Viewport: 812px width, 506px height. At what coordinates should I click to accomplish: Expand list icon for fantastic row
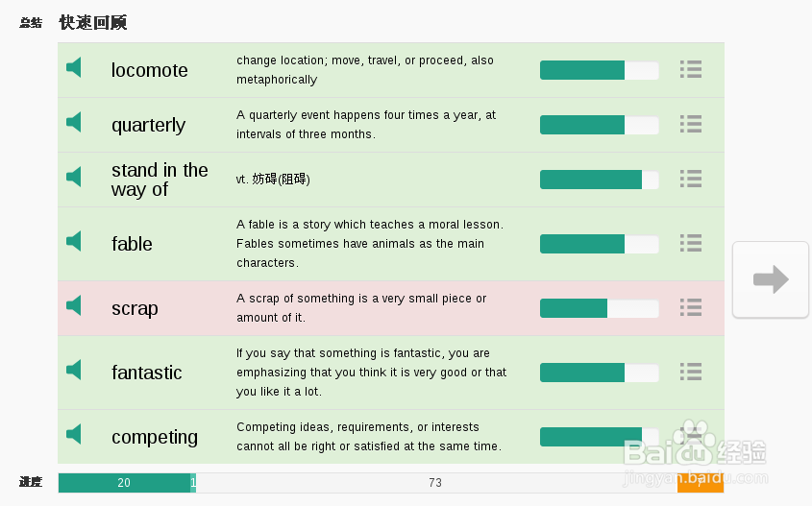[x=690, y=371]
